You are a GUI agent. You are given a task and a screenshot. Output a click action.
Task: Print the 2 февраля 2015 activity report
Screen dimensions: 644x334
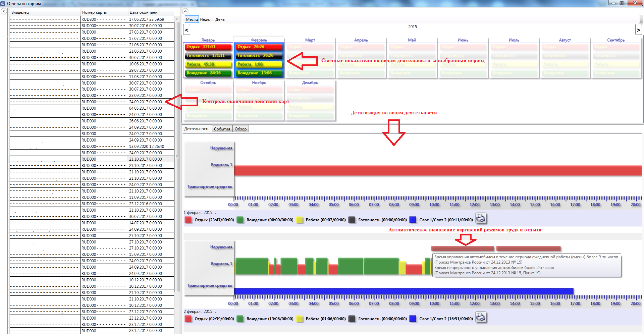coord(481,317)
